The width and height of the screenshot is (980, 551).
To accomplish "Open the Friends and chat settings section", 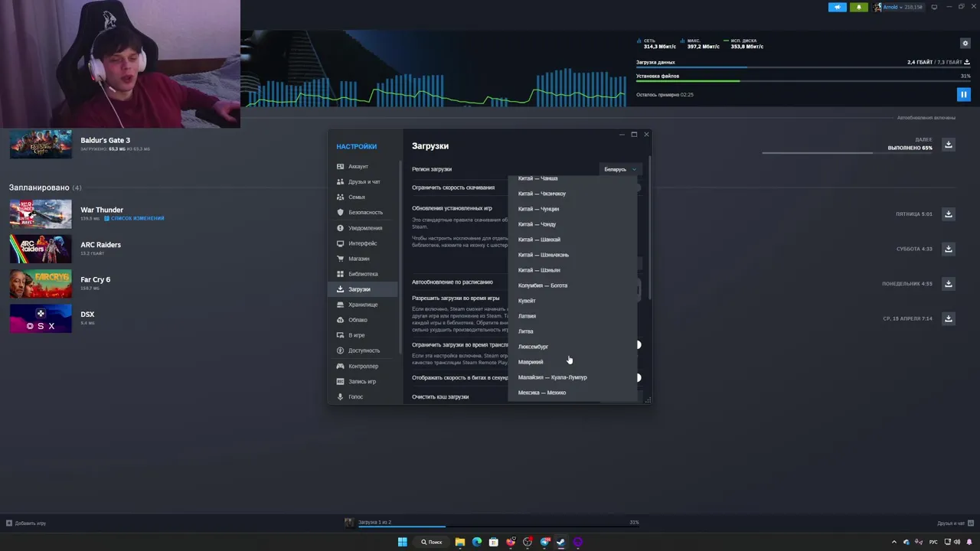I will (363, 181).
